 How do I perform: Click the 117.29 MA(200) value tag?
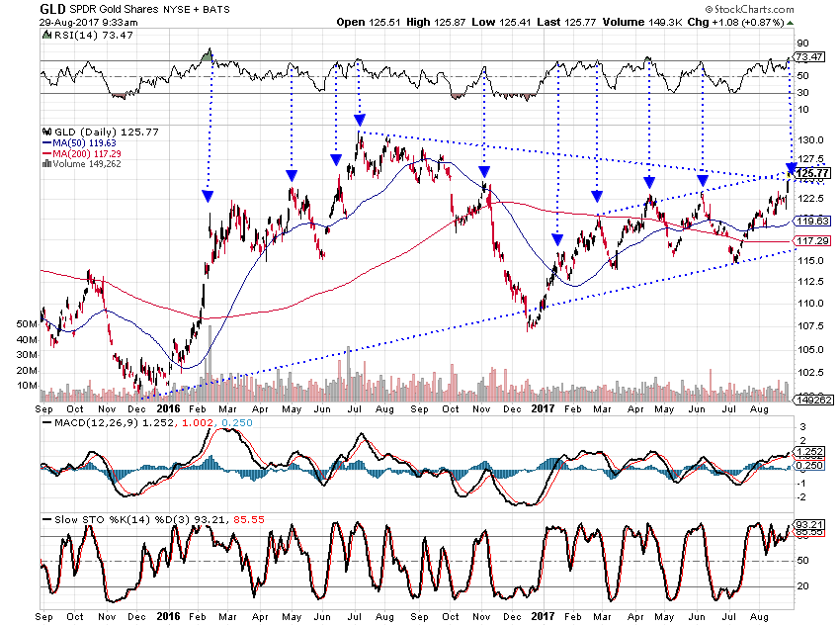(x=811, y=240)
